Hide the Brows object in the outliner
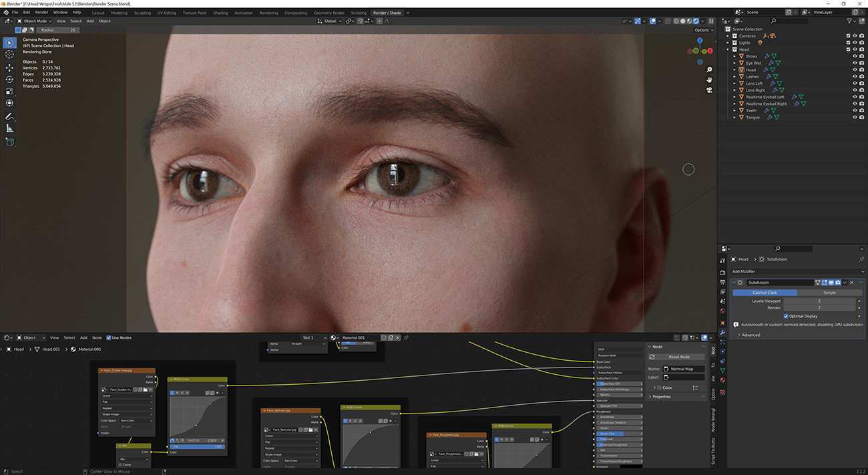The width and height of the screenshot is (868, 475). point(855,55)
